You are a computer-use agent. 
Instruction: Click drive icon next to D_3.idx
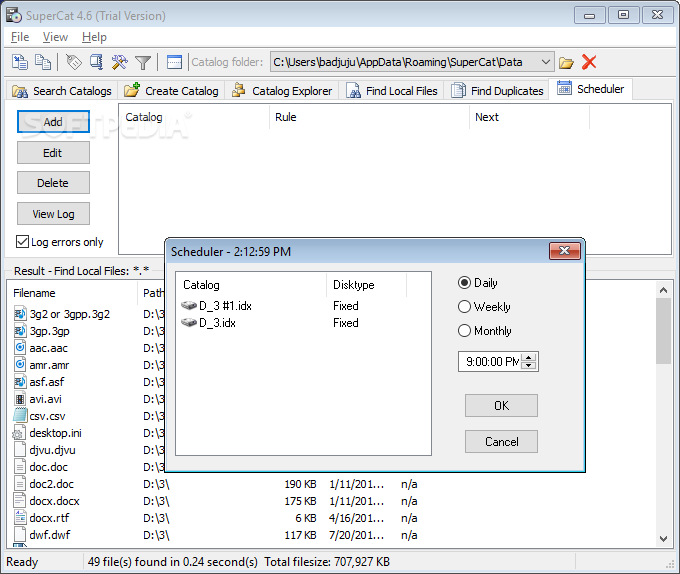tap(189, 323)
